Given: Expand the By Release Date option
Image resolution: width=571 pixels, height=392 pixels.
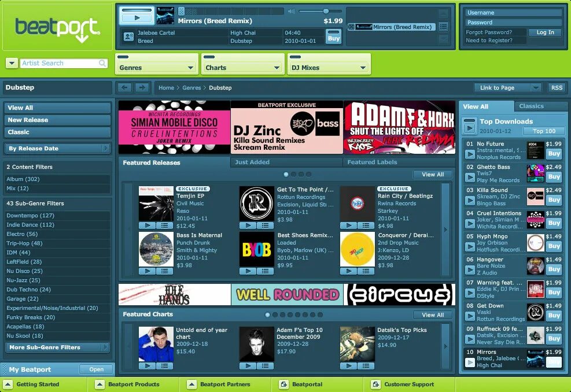Looking at the screenshot, I should tap(57, 149).
